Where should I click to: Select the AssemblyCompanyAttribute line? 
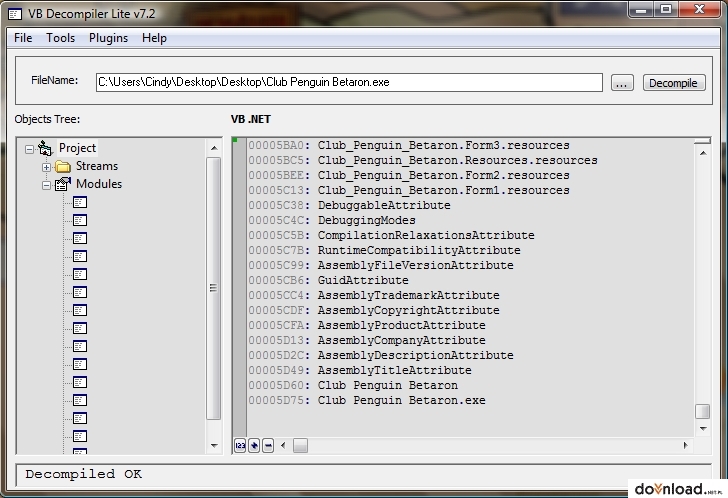click(x=367, y=340)
